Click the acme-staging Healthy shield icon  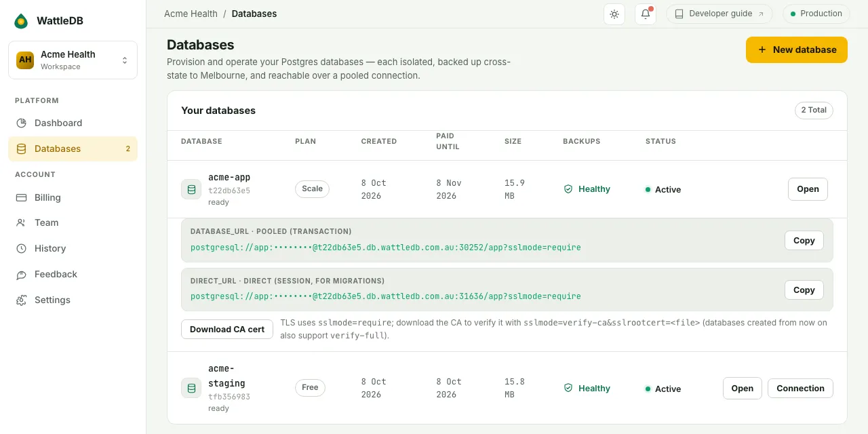point(568,389)
